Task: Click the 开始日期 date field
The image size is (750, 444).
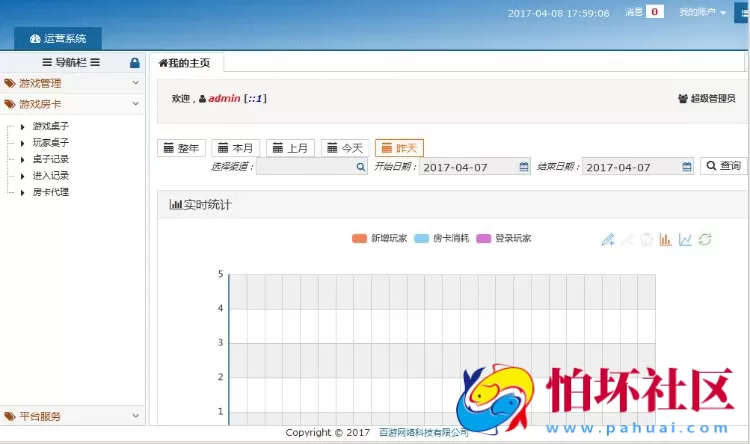Action: 474,167
